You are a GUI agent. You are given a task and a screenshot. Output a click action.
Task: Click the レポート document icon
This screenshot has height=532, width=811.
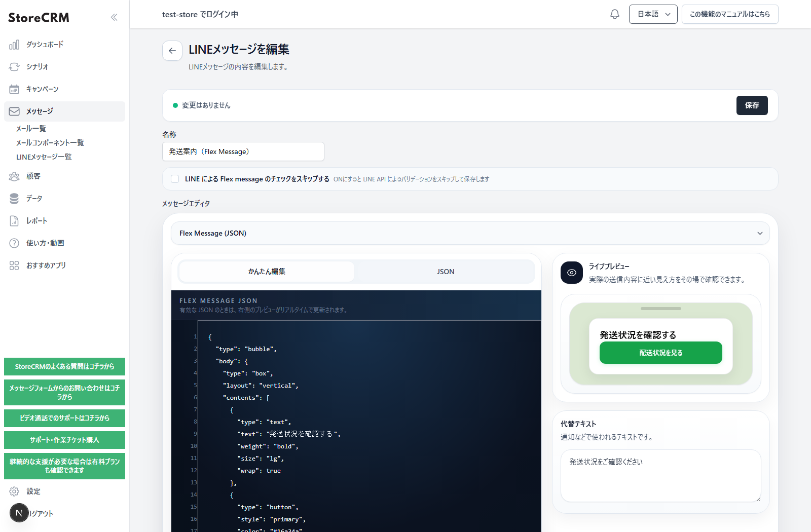pos(14,221)
